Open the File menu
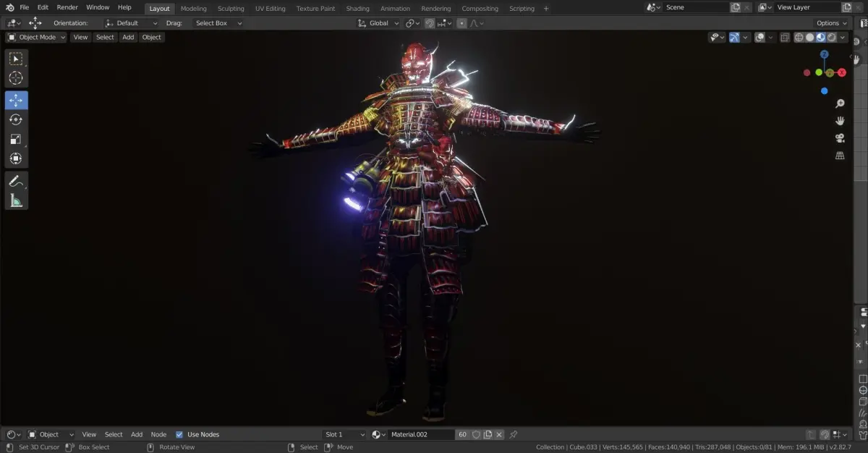Screen dimensions: 868x453 coord(25,7)
